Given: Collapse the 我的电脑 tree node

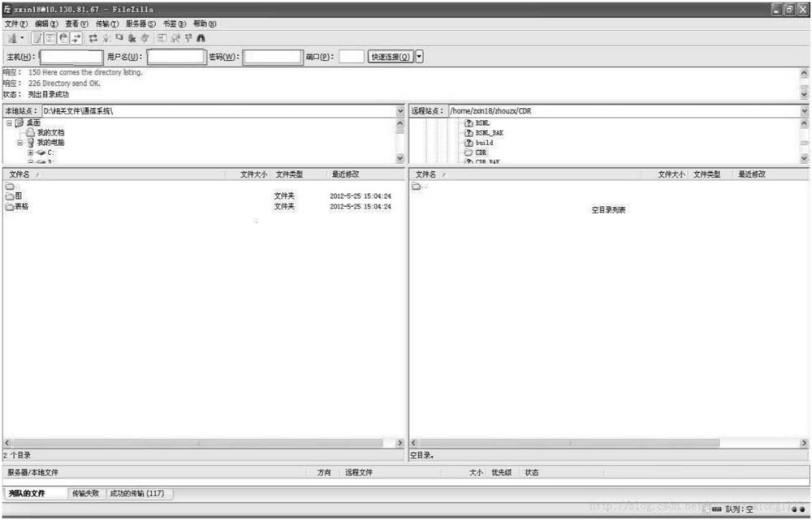Looking at the screenshot, I should point(19,143).
